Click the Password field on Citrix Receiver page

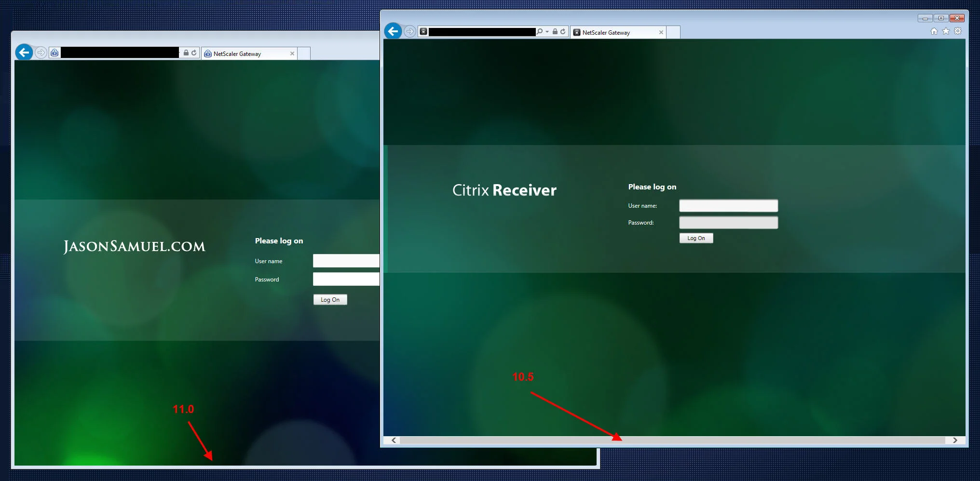pyautogui.click(x=728, y=223)
